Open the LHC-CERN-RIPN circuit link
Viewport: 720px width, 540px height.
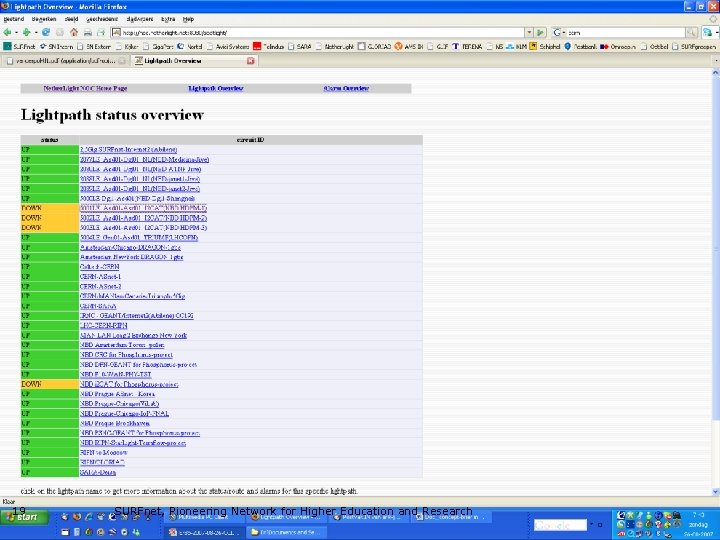click(103, 326)
